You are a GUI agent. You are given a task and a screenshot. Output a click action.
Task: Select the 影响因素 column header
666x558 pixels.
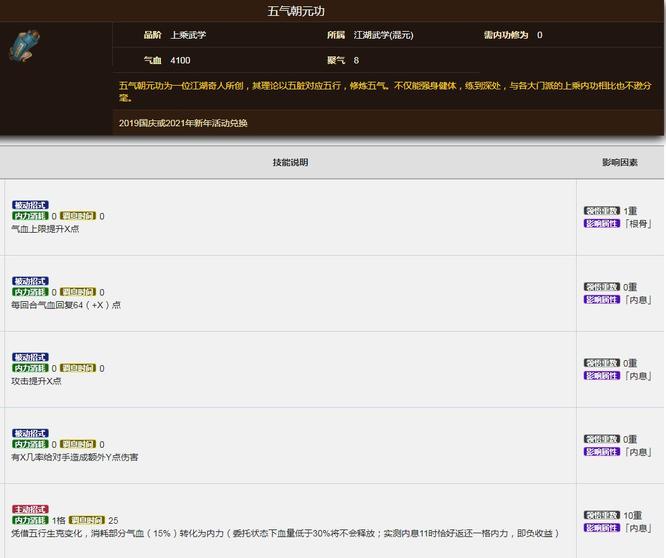point(620,162)
